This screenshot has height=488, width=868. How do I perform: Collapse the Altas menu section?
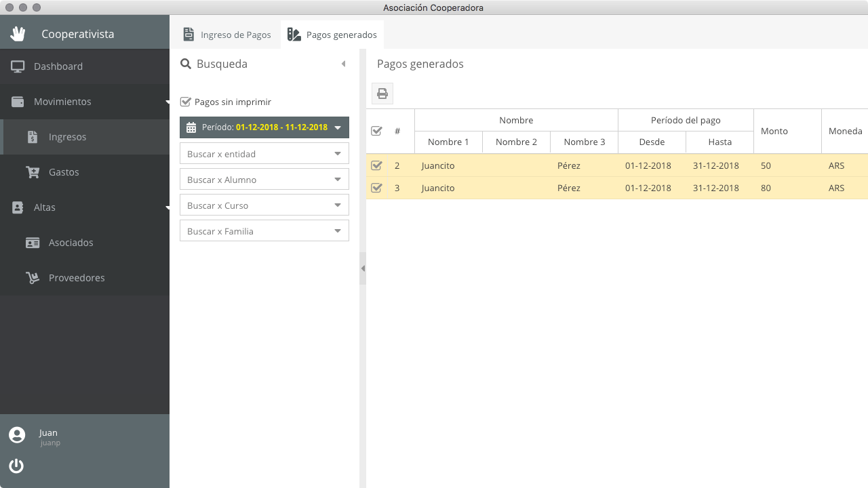tap(167, 207)
